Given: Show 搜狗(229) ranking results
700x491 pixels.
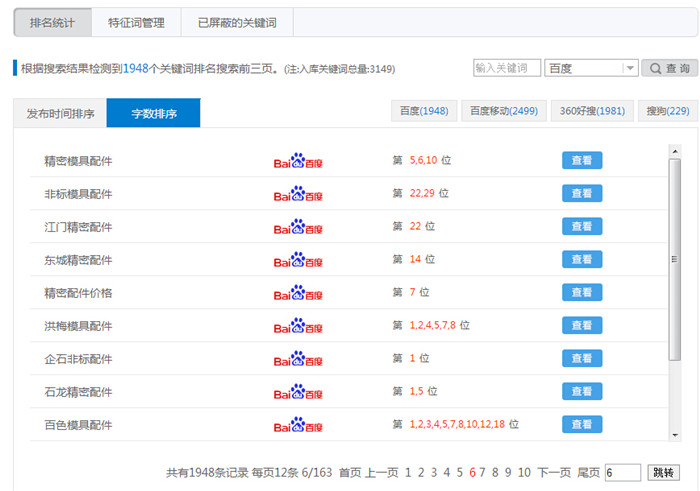Looking at the screenshot, I should pos(667,111).
